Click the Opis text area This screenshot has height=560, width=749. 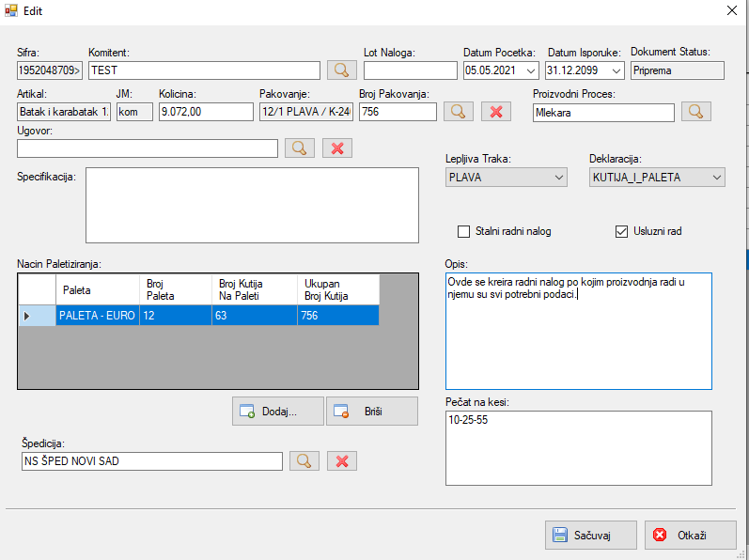click(579, 332)
